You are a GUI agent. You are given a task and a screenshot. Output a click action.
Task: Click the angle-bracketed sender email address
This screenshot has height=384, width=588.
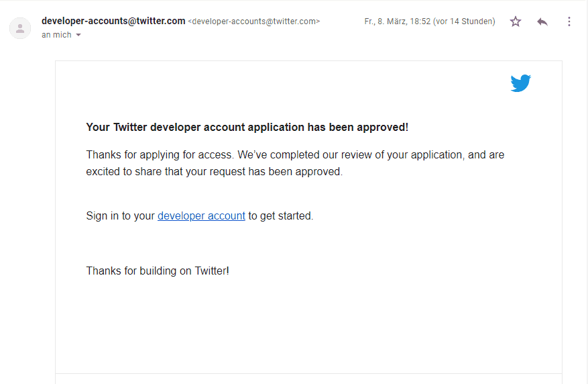coord(254,21)
